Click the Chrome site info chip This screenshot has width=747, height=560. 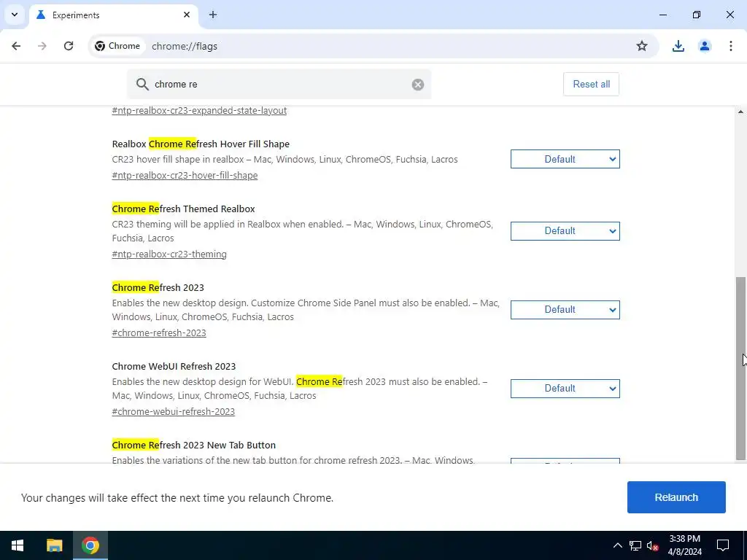[x=117, y=46]
